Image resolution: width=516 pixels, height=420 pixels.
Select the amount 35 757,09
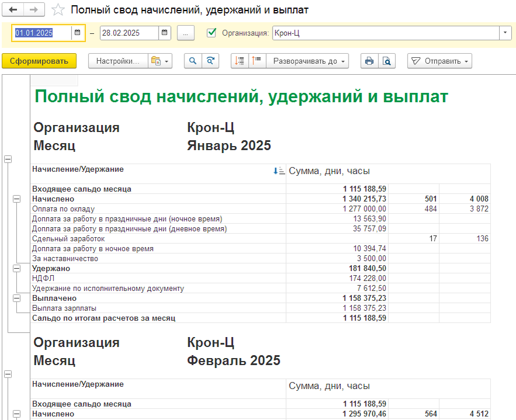tap(369, 228)
